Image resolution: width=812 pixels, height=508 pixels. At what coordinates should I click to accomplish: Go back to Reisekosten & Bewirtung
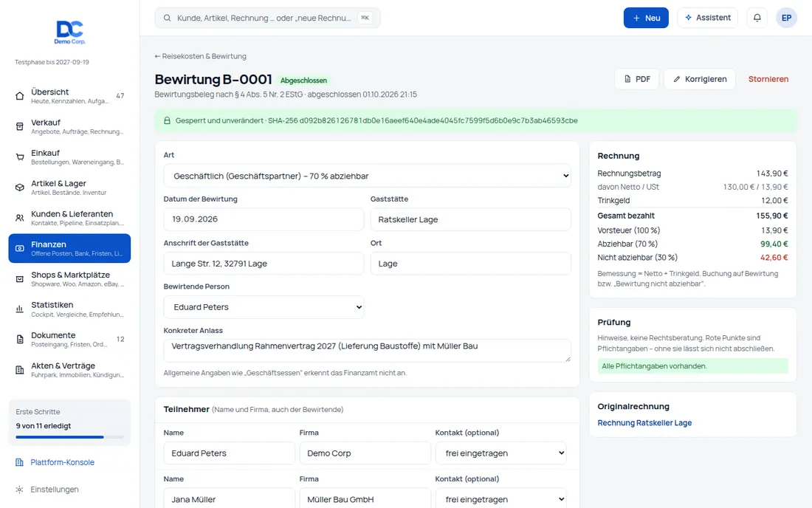(x=200, y=56)
